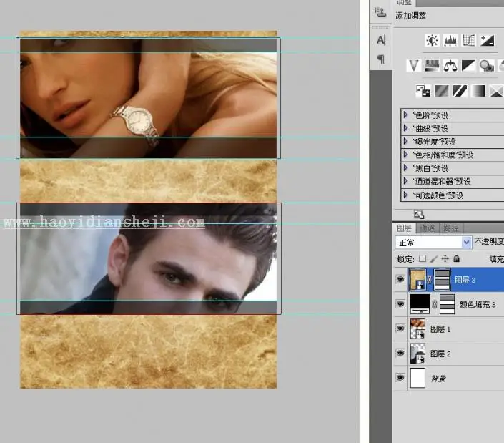Select the 图层 1 layer
The width and height of the screenshot is (504, 443).
440,329
